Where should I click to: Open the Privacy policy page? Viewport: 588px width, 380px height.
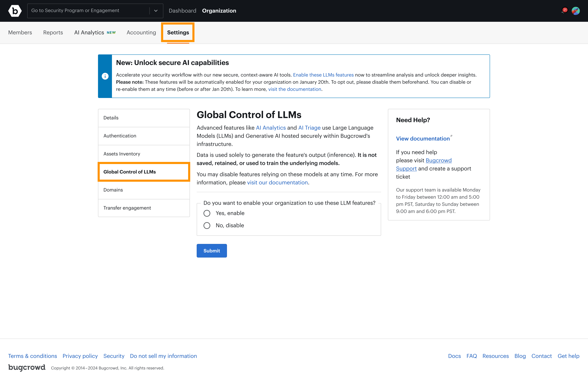(80, 356)
